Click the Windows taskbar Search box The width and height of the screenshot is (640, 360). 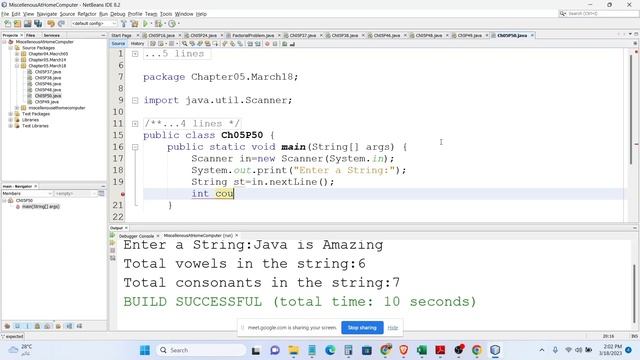tap(201, 350)
